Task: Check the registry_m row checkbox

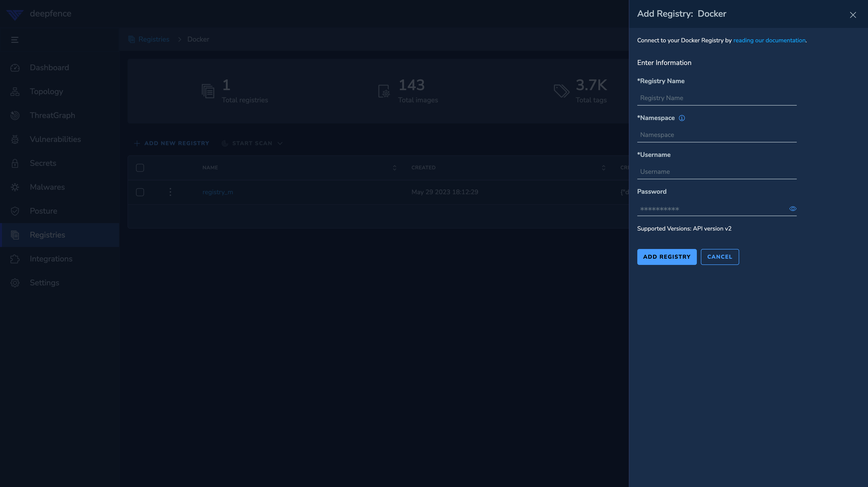Action: click(140, 192)
